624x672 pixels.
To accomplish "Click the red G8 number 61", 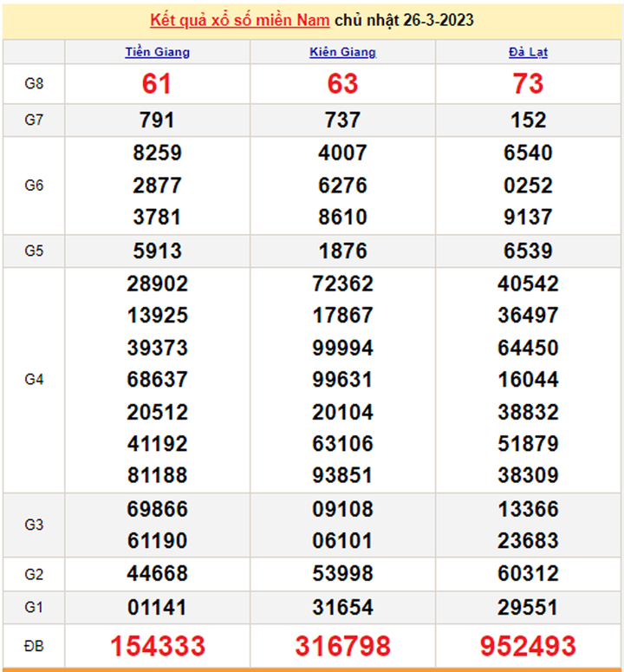I will coord(157,84).
